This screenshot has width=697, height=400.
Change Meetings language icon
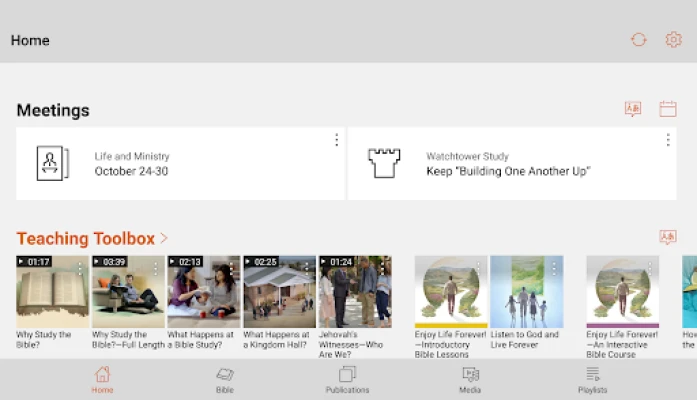point(633,108)
